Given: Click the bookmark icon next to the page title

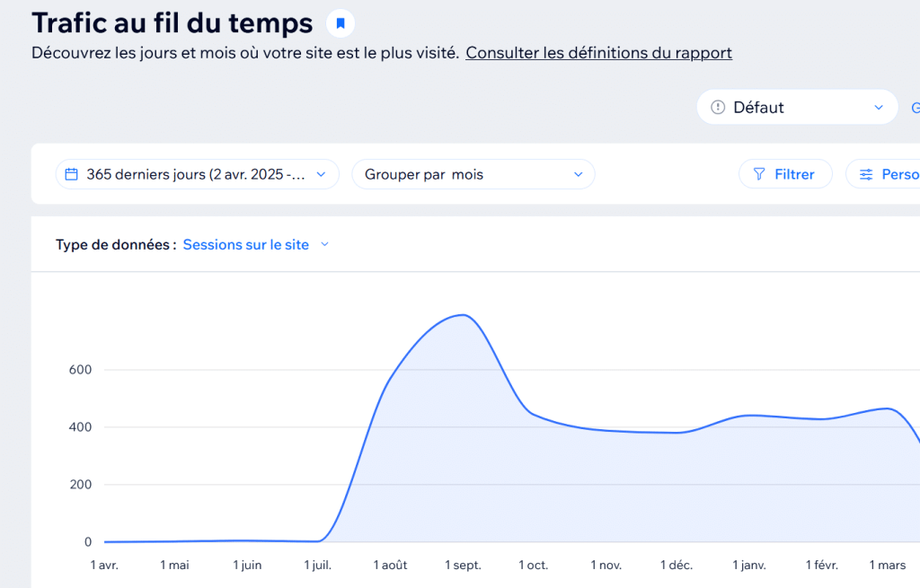Looking at the screenshot, I should tap(340, 22).
